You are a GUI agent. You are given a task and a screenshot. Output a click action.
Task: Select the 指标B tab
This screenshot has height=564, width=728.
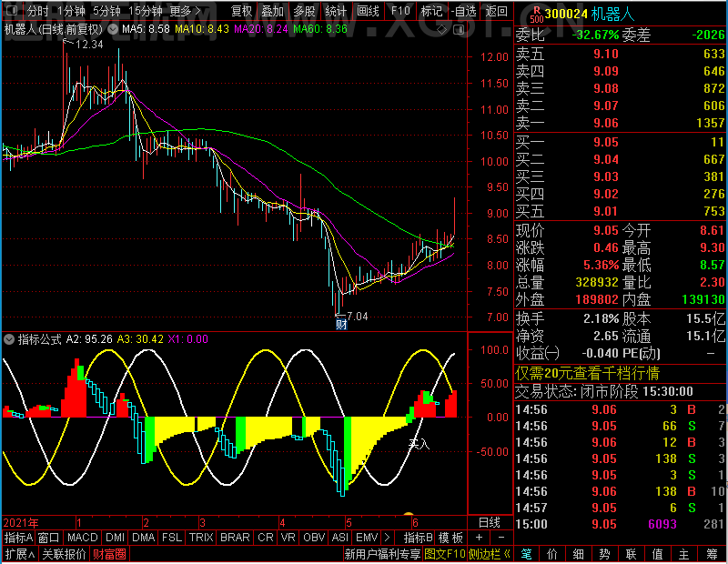coord(419,538)
